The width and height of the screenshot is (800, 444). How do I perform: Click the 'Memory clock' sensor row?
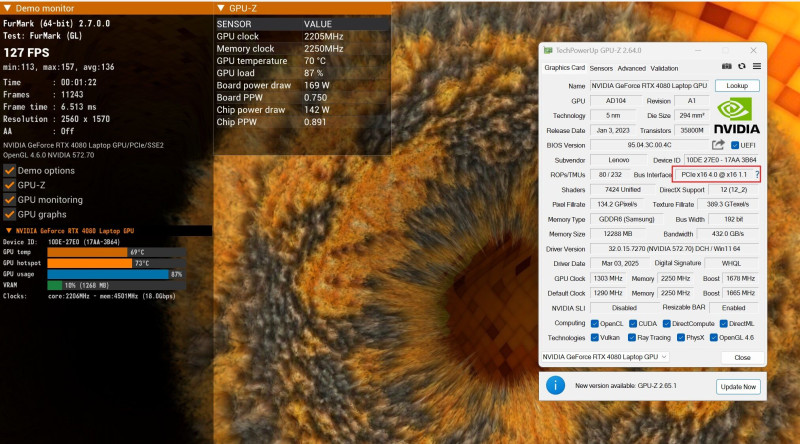302,48
